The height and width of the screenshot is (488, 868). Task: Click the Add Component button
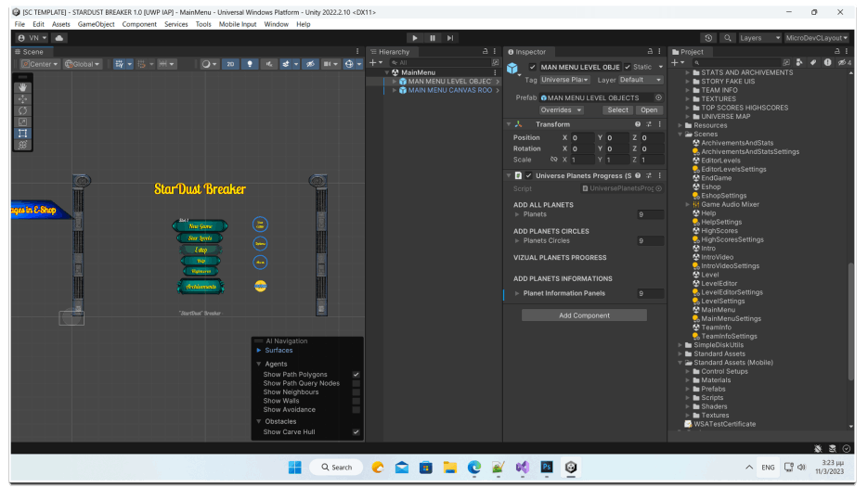(584, 315)
